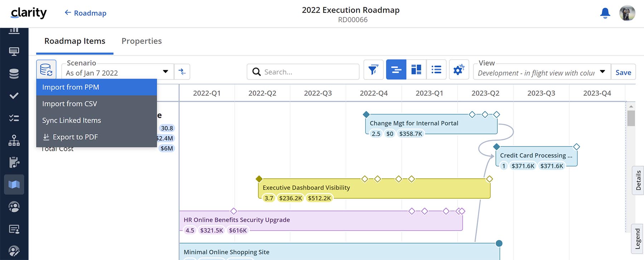Open the checkmark icon in the sidebar
The height and width of the screenshot is (260, 644).
coord(14,96)
